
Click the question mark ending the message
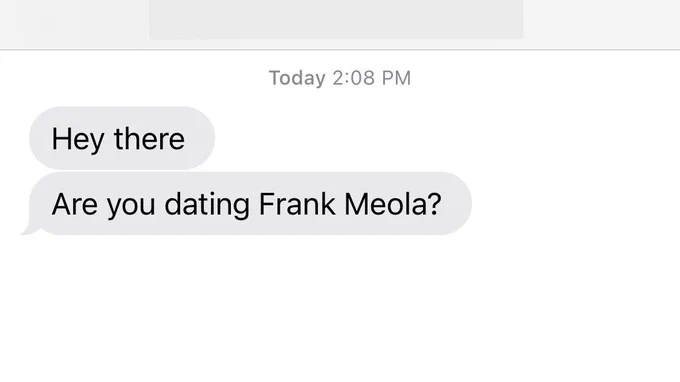(433, 204)
